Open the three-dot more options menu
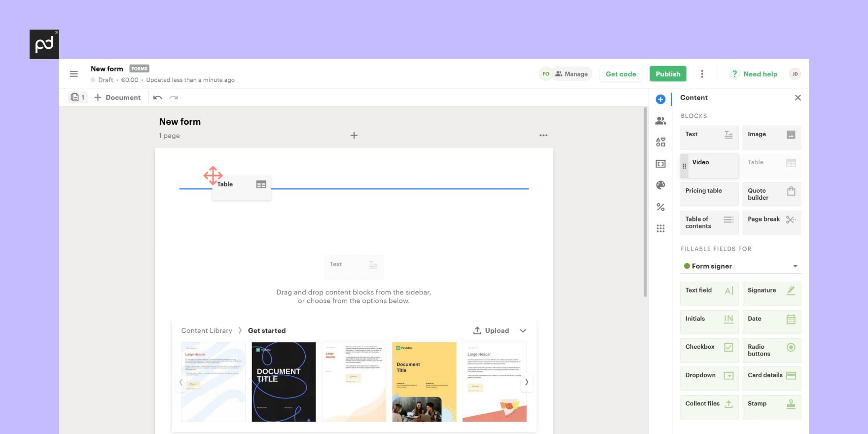The image size is (868, 434). 702,74
